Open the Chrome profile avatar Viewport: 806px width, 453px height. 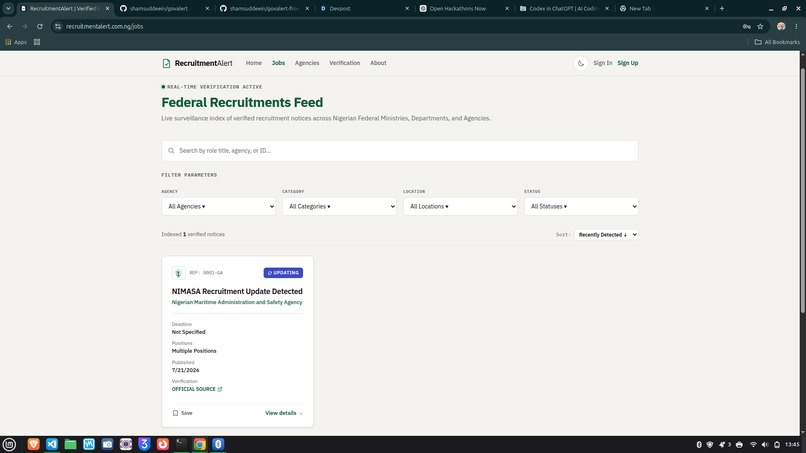[781, 26]
